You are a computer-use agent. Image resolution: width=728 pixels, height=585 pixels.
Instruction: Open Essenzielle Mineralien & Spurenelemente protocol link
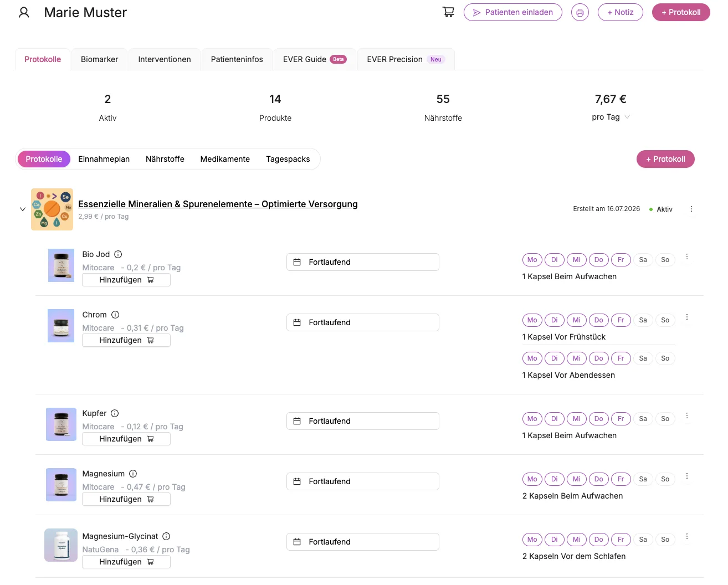click(x=218, y=204)
